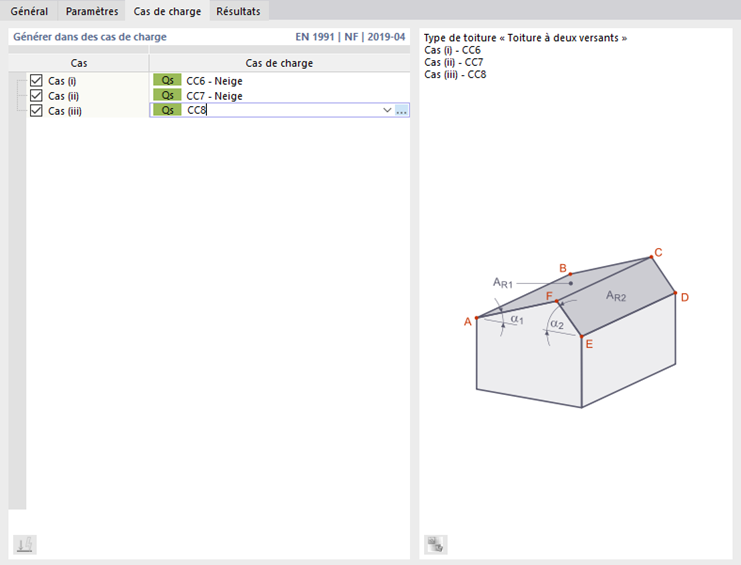Select the CC7 - Neige load case cell
Viewport: 741px width, 565px height.
[280, 95]
